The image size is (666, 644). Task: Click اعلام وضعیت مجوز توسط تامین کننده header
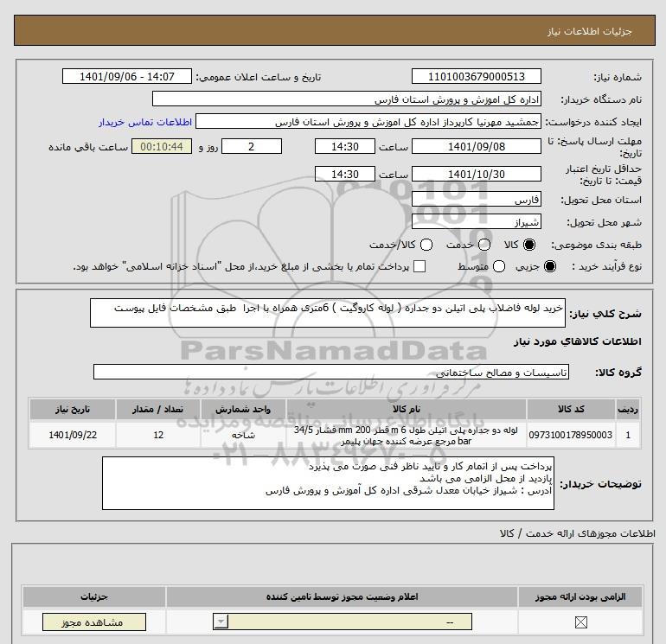tap(342, 596)
